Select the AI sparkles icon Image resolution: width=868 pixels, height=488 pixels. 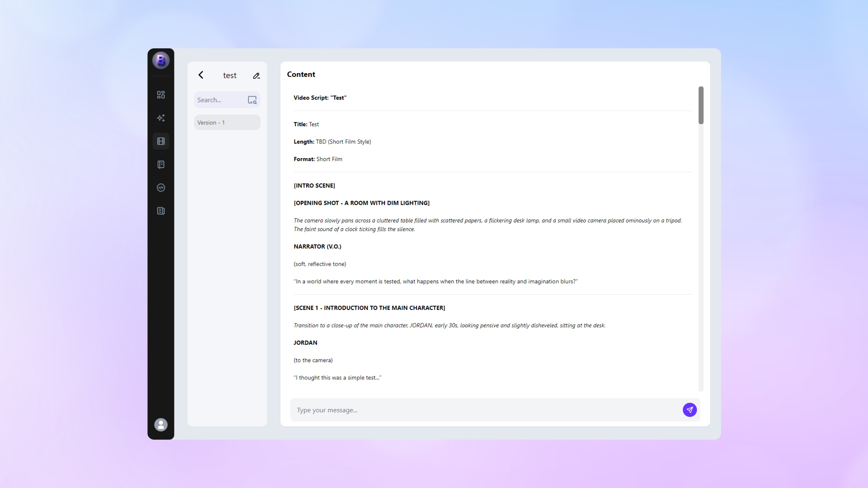click(161, 118)
